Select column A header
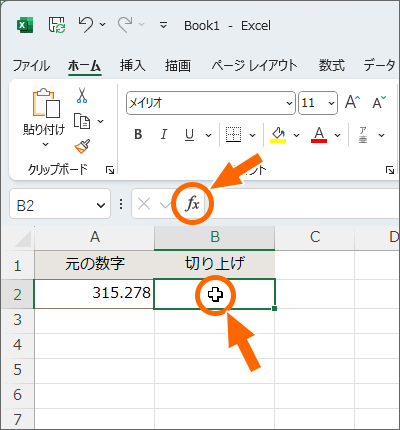The width and height of the screenshot is (400, 430). pos(95,237)
